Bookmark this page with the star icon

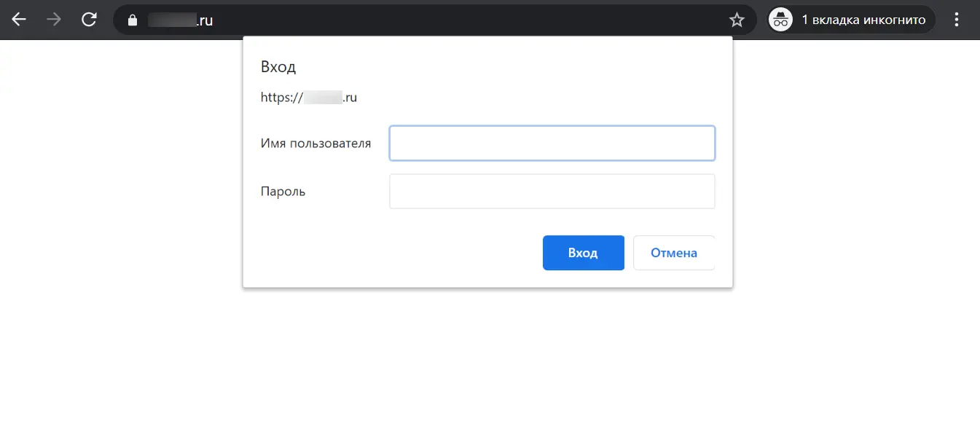737,20
